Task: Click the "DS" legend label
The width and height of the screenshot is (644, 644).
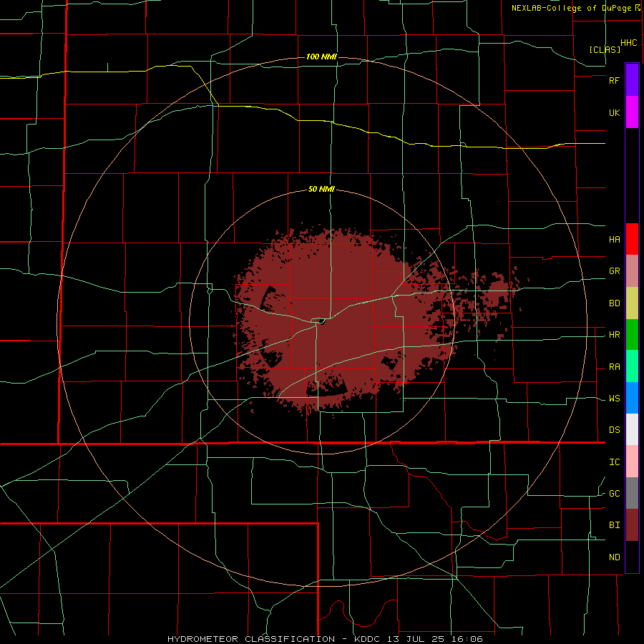Action: coord(614,430)
